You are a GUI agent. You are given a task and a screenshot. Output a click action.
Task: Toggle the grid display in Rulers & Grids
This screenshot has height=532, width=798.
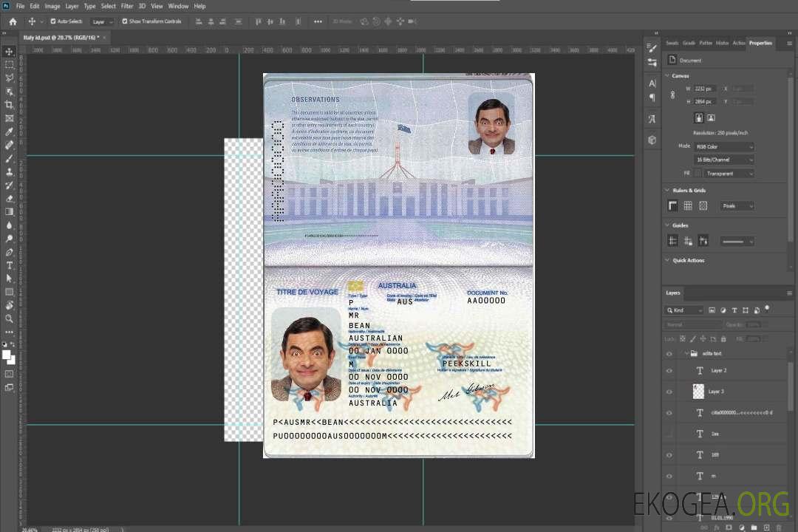tap(688, 205)
